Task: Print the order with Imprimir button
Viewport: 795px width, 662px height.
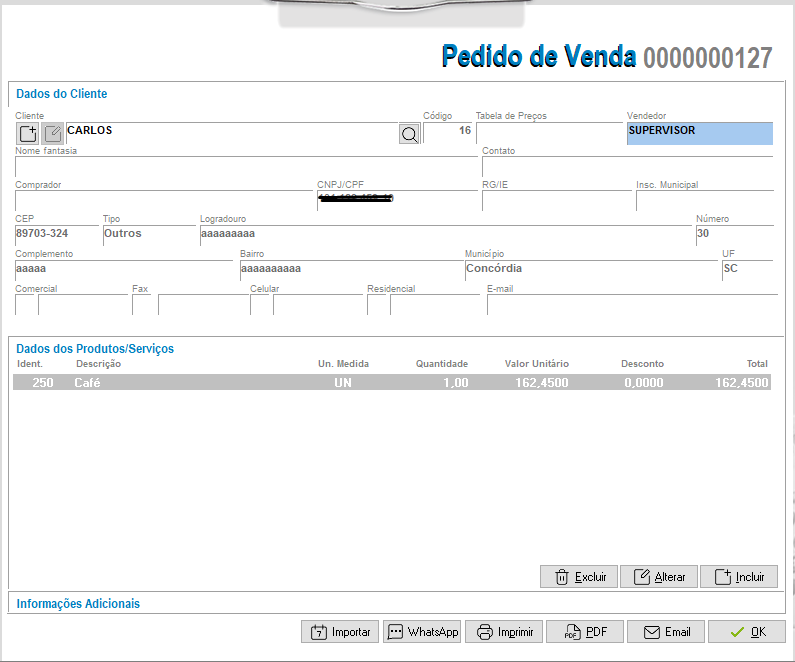Action: coord(503,632)
